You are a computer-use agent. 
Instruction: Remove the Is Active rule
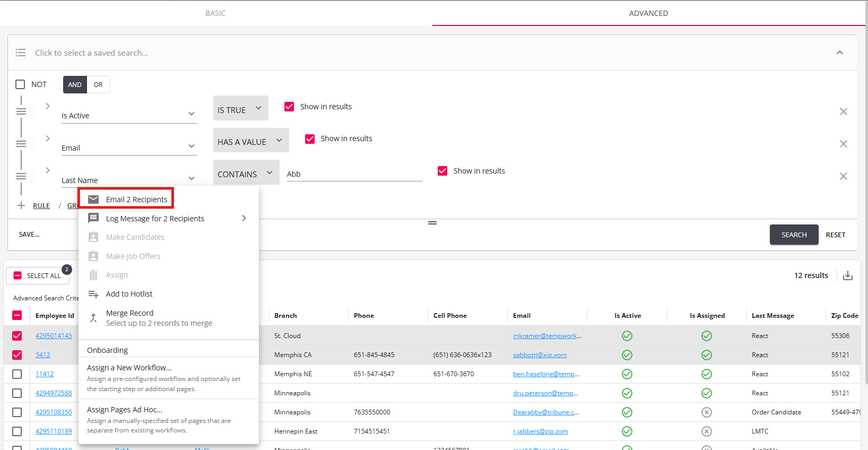[x=844, y=111]
